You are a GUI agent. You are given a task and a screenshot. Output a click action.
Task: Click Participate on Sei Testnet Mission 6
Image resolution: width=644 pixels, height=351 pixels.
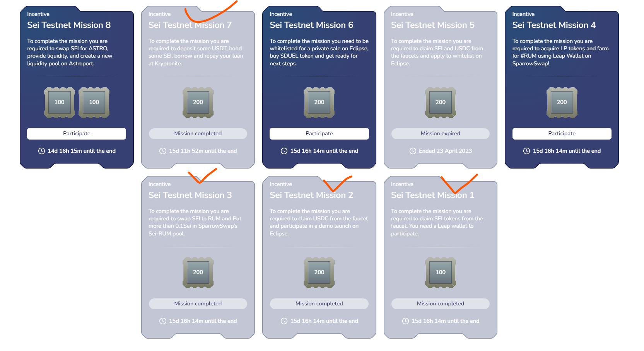tap(319, 134)
